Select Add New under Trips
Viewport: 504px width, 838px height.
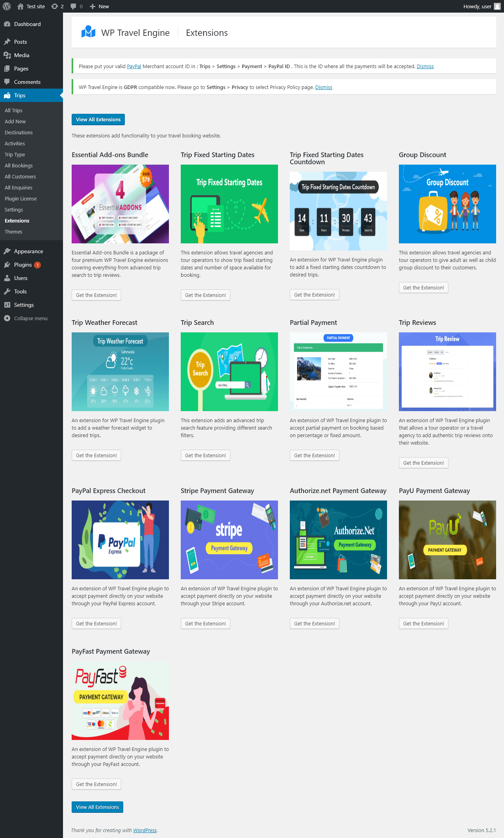click(15, 122)
